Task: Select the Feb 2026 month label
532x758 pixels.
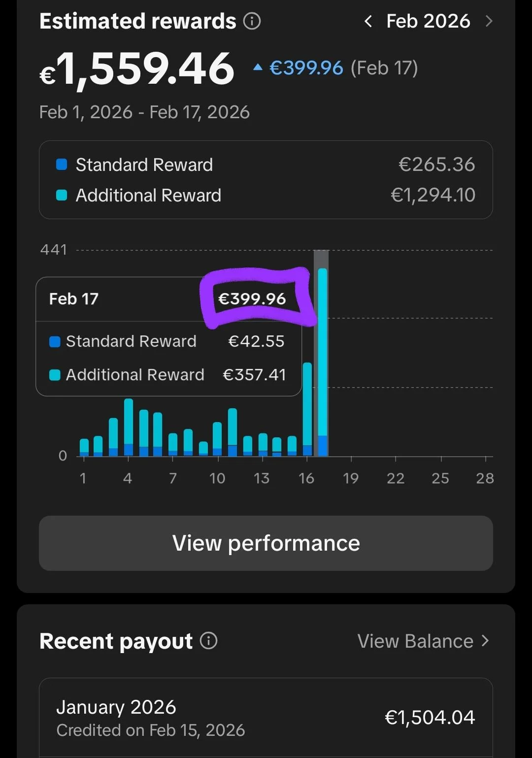Action: point(428,21)
